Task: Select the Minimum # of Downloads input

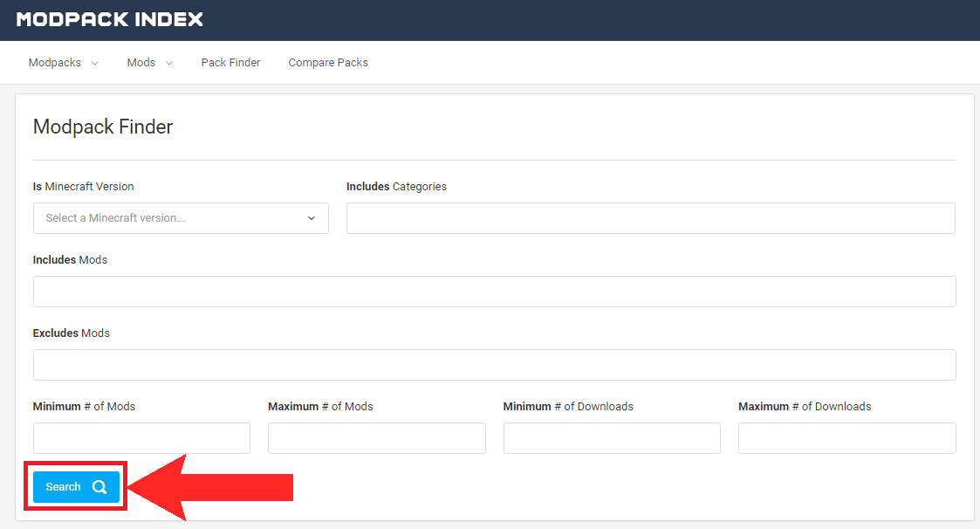Action: click(x=612, y=438)
